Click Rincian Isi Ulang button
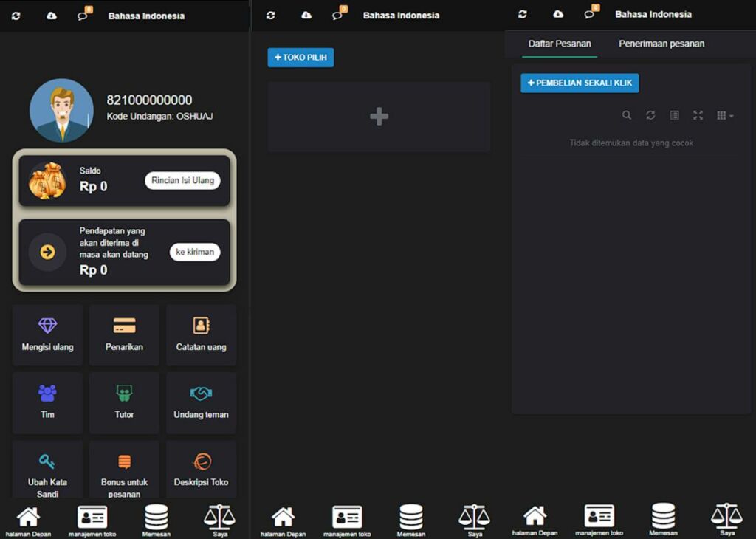This screenshot has width=756, height=539. point(182,180)
